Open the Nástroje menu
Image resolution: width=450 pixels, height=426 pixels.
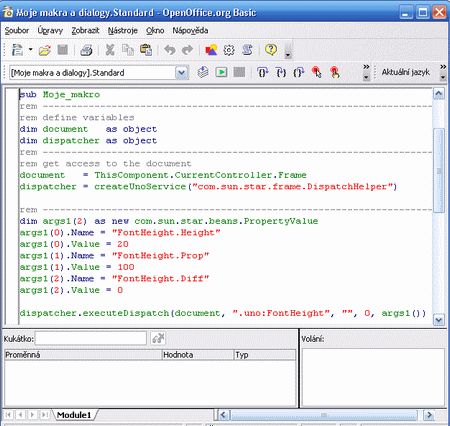pyautogui.click(x=123, y=31)
